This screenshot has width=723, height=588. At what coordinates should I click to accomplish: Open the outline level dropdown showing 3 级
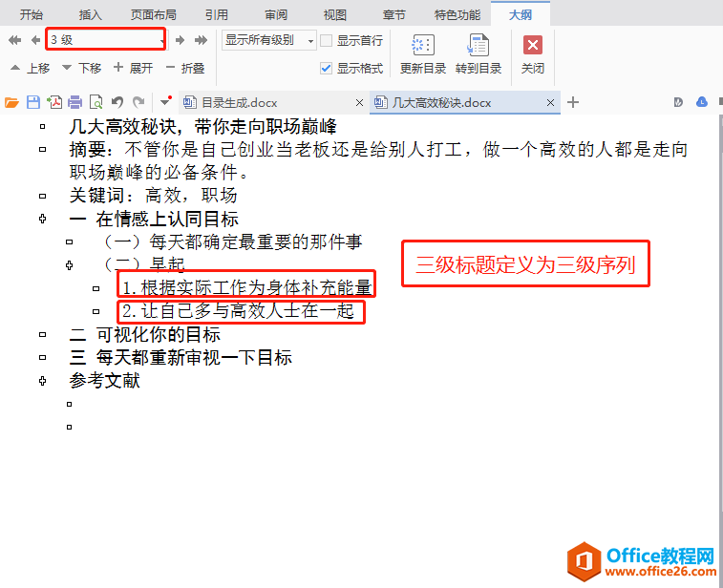(x=106, y=40)
